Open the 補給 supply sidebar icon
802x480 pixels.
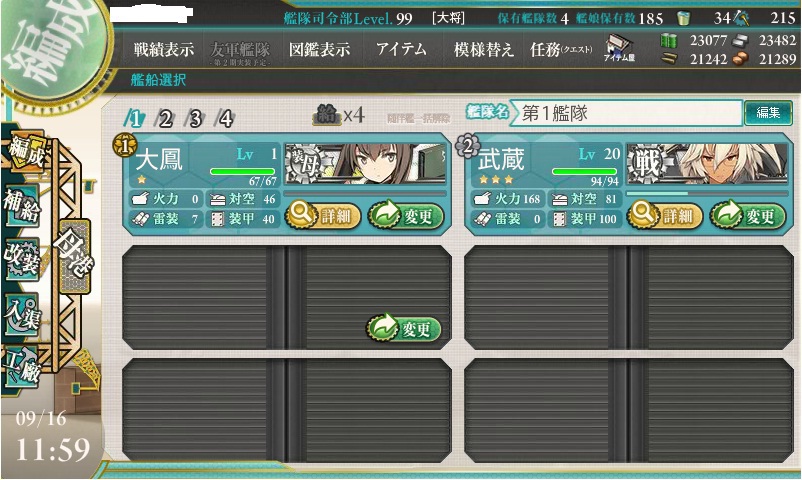click(x=21, y=206)
